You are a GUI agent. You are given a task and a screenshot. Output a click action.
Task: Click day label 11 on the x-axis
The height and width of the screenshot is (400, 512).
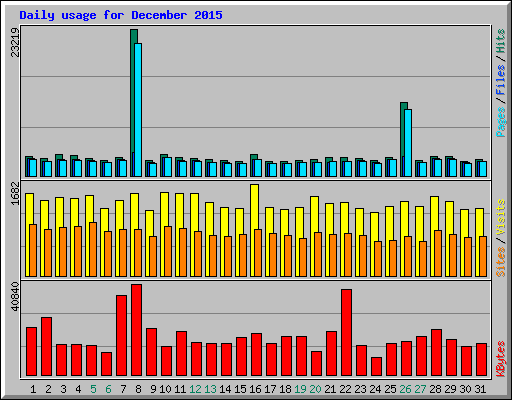tap(180, 389)
